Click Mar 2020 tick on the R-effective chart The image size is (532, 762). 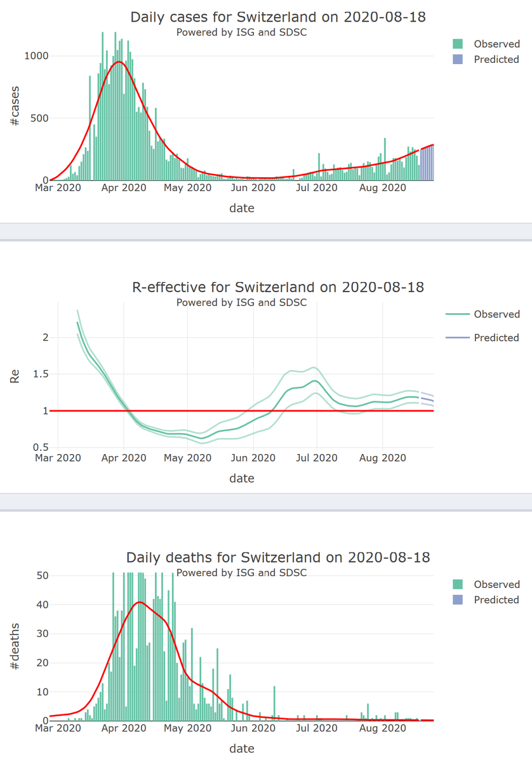[x=58, y=458]
